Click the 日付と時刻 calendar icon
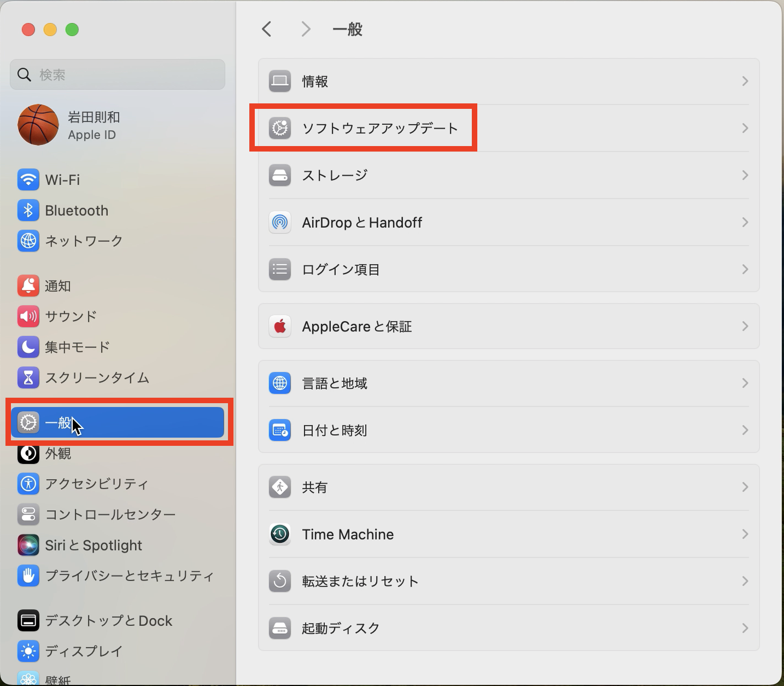The height and width of the screenshot is (686, 784). click(280, 430)
